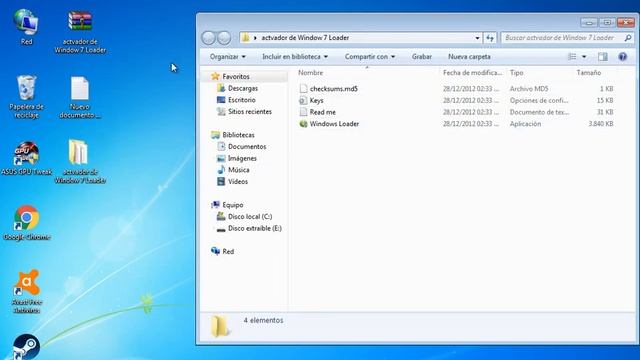
Task: Sort by Nombre column header
Action: 310,73
